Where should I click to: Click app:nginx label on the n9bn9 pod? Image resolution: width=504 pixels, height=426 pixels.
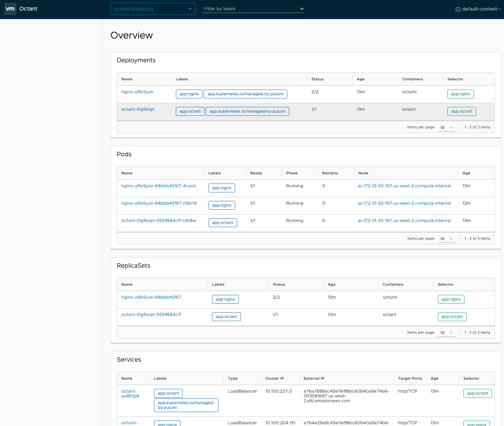click(x=222, y=205)
